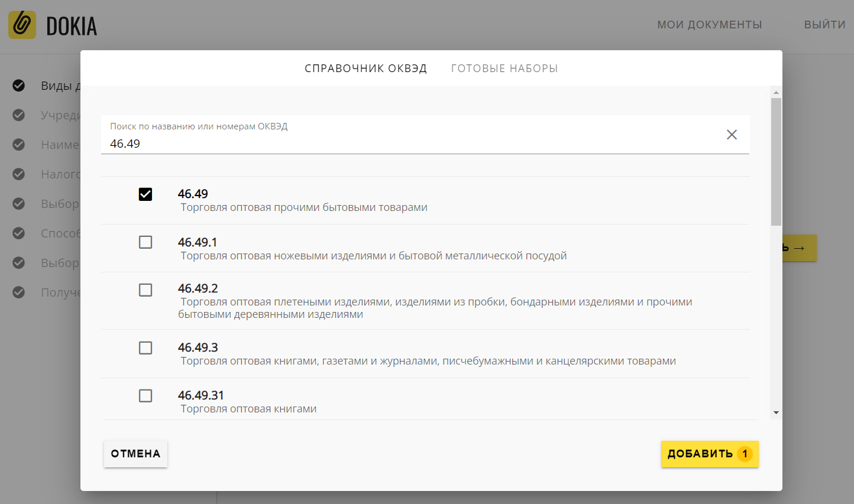
Task: Click 'Торговля оптовая ножевыми изделиями' description
Action: pos(374,256)
